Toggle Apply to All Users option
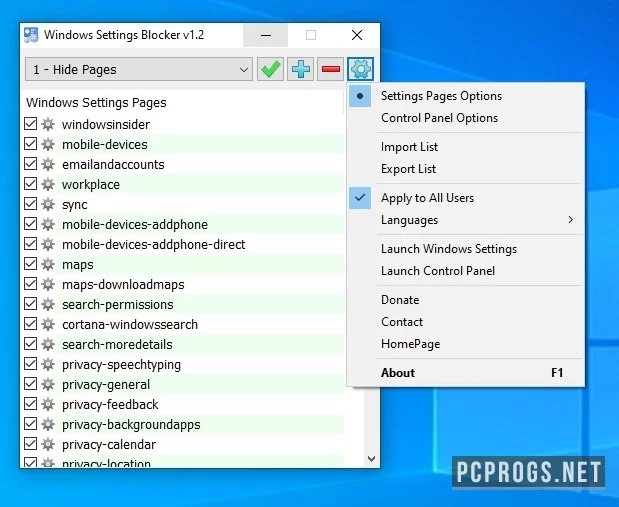Viewport: 619px width, 507px height. (x=466, y=198)
